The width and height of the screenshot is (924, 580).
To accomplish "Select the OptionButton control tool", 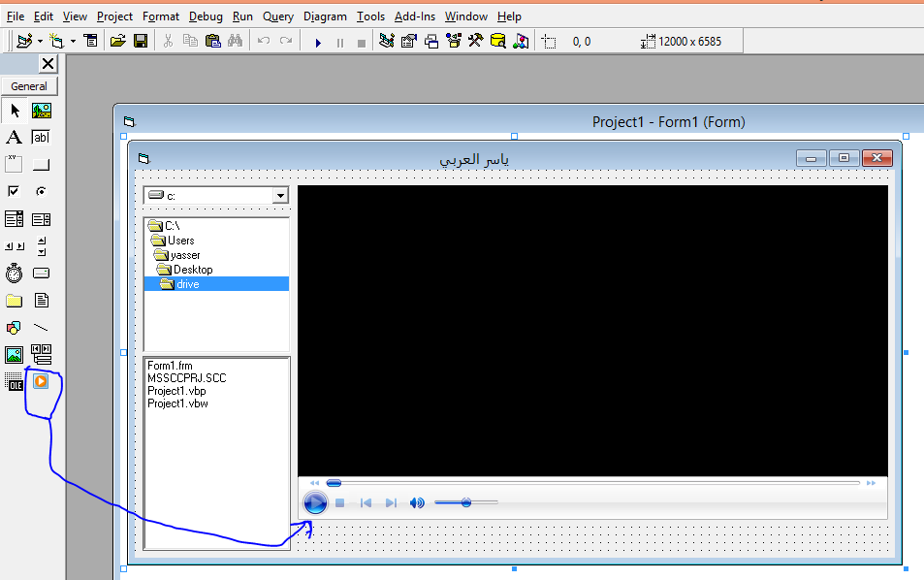I will [42, 192].
